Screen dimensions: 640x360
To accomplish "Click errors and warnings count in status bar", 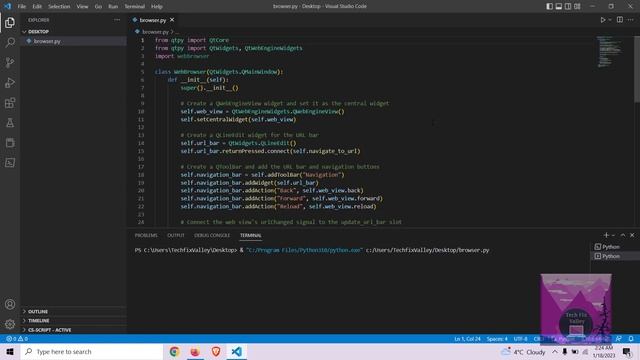I will click(x=17, y=339).
